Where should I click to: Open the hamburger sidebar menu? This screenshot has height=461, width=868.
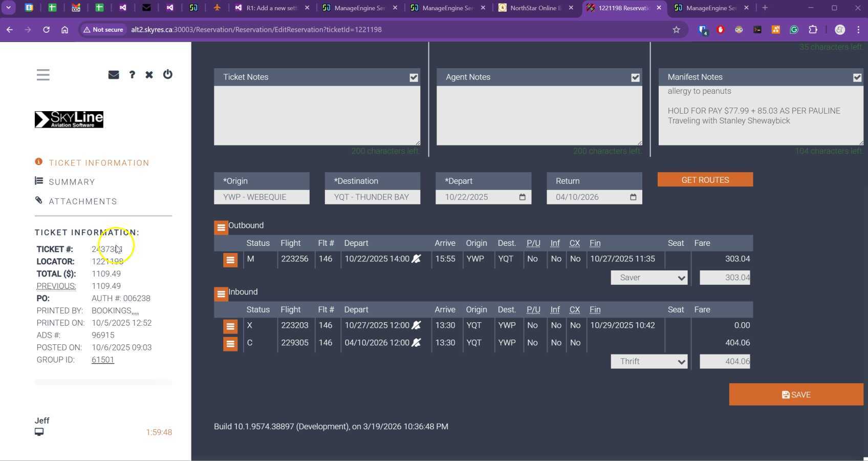click(43, 75)
